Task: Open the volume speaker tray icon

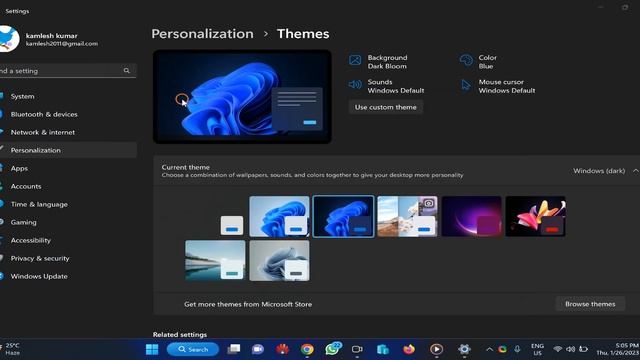Action: click(571, 349)
